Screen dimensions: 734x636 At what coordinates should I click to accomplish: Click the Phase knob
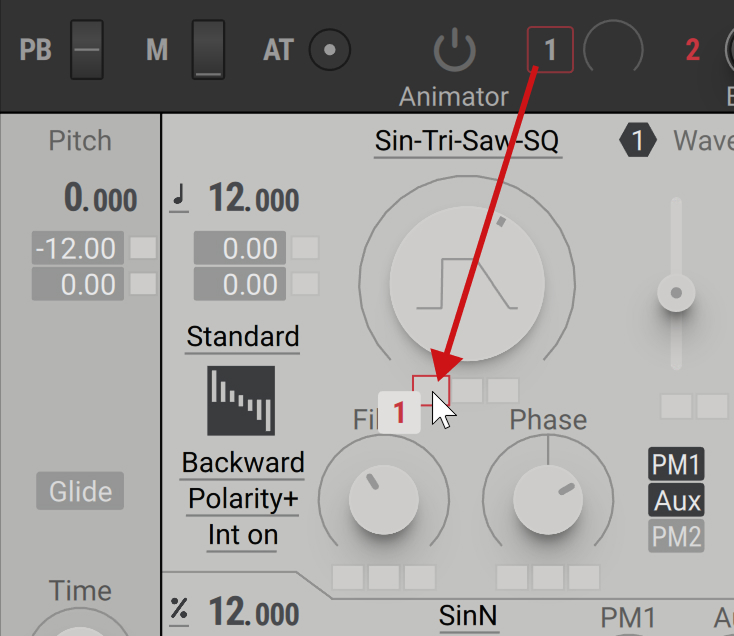[x=548, y=499]
